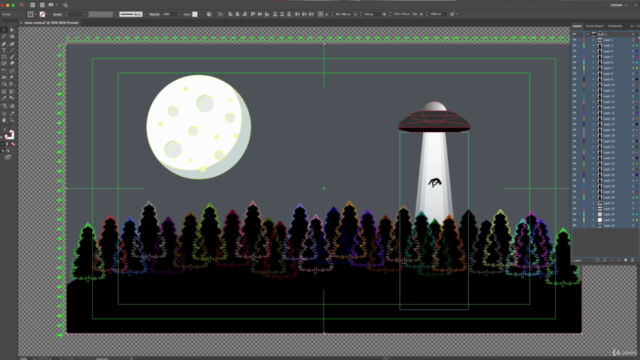Open the Fill color dropdown arrow
Image resolution: width=640 pixels, height=360 pixels.
36,14
